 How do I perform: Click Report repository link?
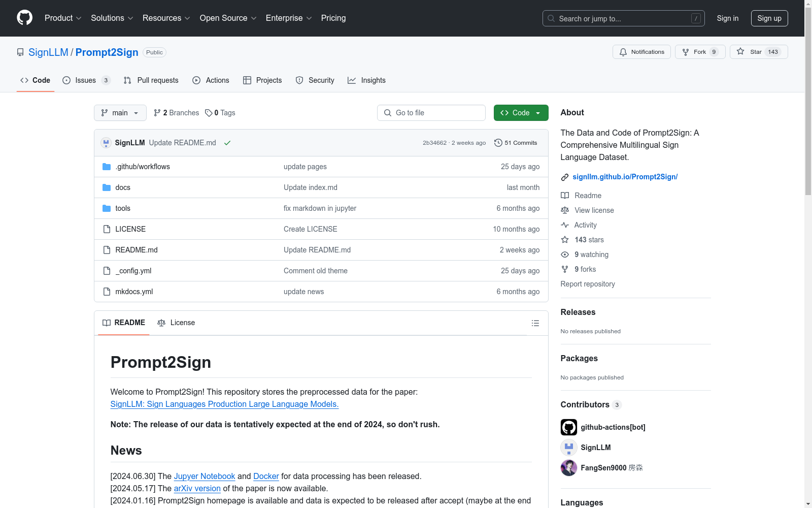coord(588,284)
